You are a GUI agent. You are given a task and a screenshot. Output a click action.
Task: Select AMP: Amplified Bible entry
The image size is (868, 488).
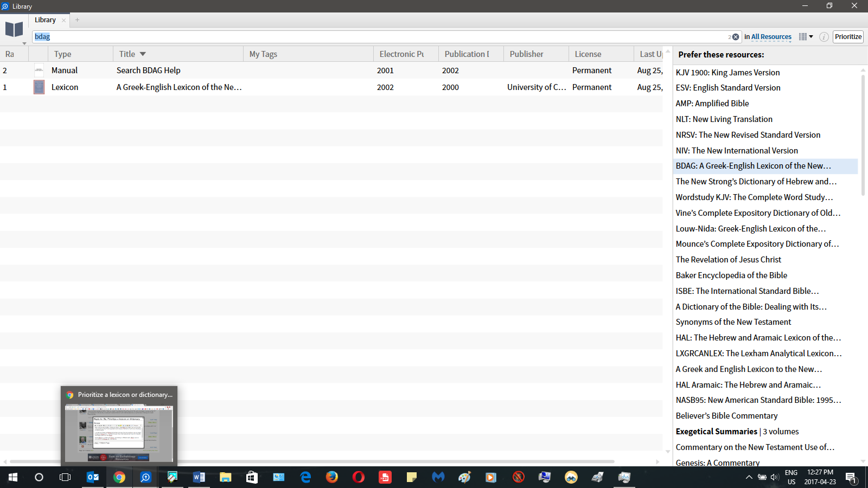[712, 104]
